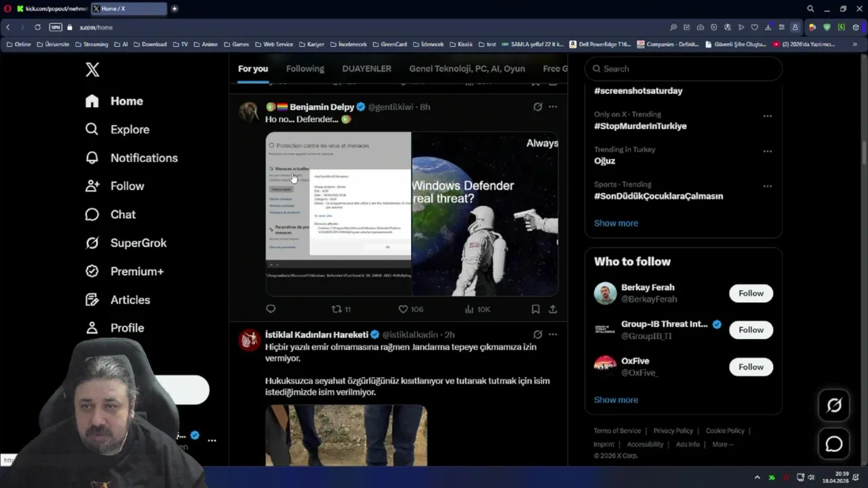Open Profile in the left navigation
The image size is (868, 488).
pos(114,328)
